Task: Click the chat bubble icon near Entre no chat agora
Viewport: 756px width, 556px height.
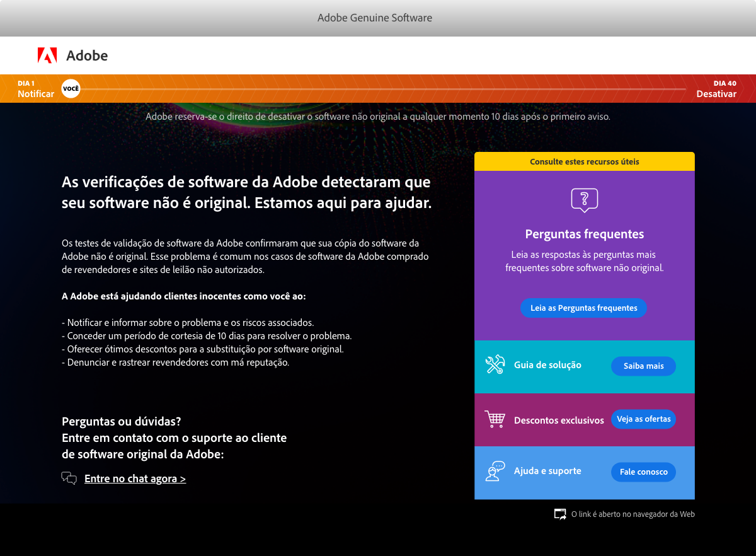Action: tap(69, 478)
